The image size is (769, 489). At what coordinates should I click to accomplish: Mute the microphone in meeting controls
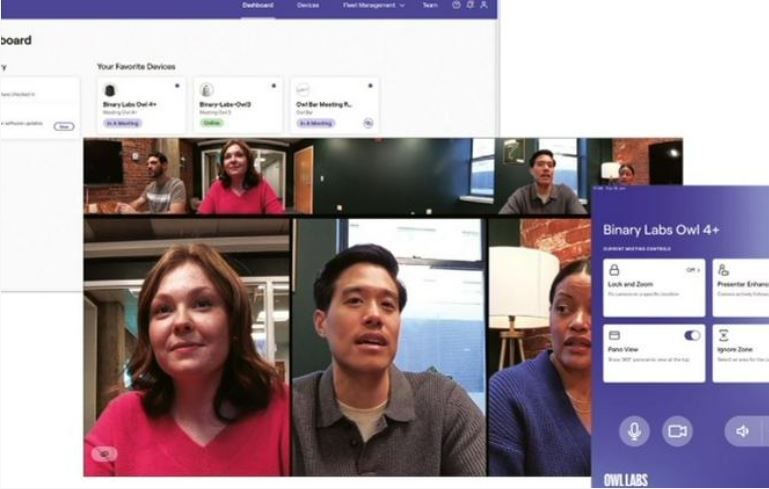(x=634, y=431)
